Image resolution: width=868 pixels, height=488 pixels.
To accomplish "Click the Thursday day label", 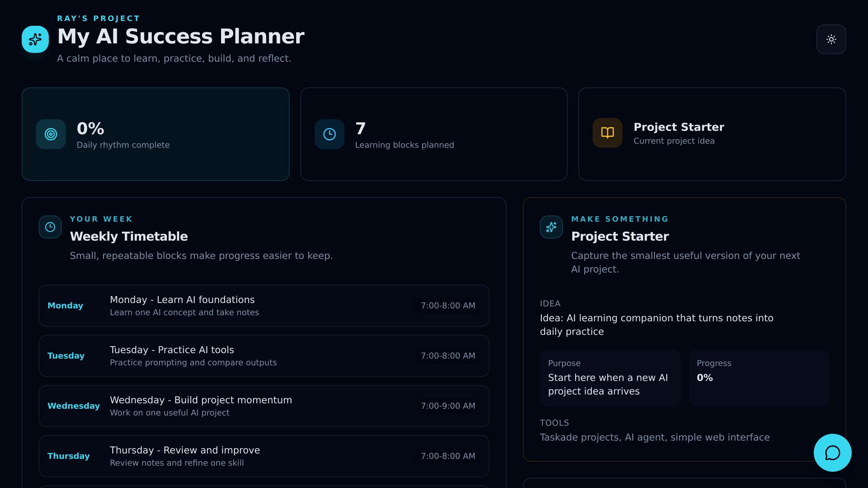I will 68,456.
